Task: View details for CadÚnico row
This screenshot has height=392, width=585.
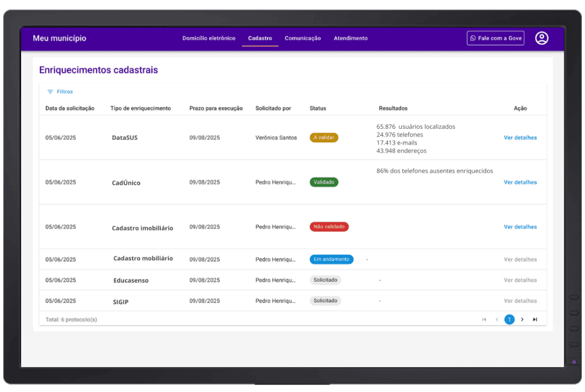Action: (520, 182)
